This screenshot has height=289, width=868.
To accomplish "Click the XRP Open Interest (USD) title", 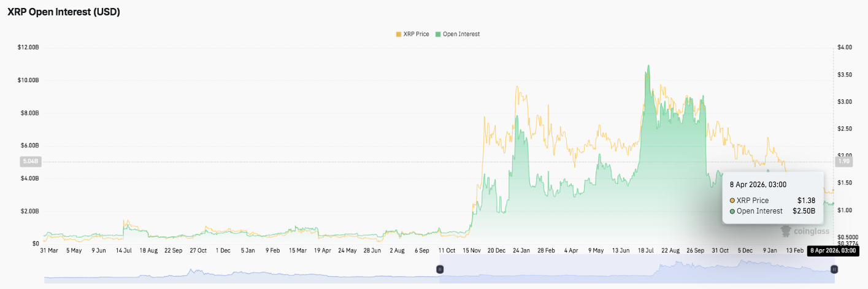I will tap(63, 12).
